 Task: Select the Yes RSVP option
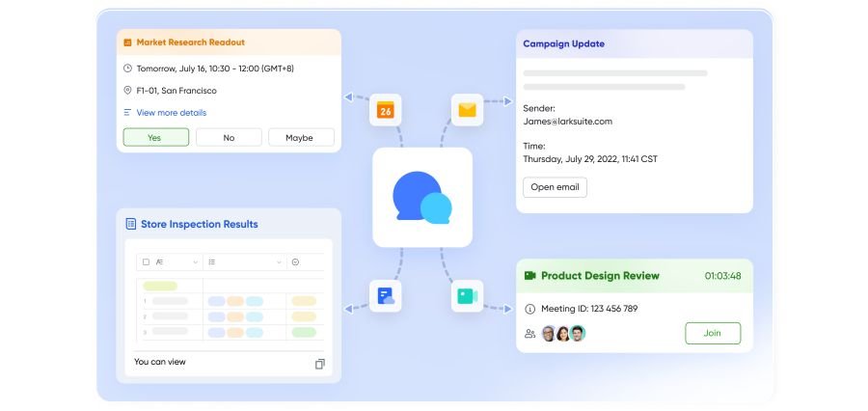coord(154,138)
